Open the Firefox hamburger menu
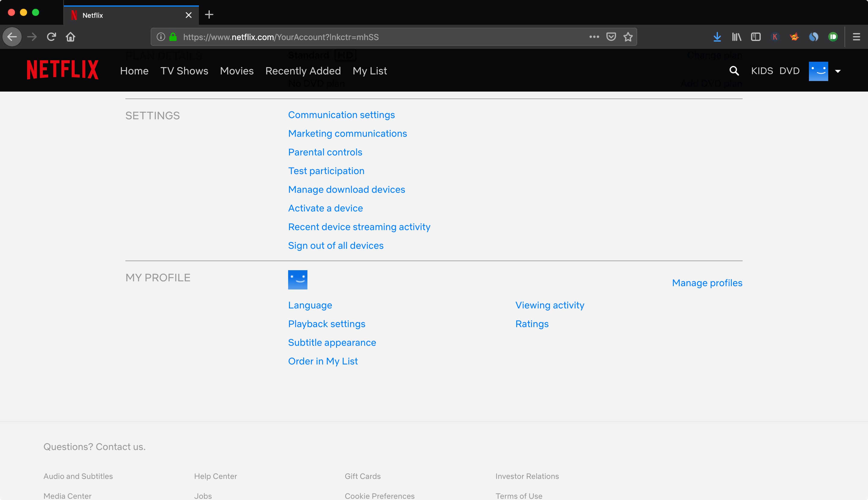The width and height of the screenshot is (868, 500). pos(856,37)
